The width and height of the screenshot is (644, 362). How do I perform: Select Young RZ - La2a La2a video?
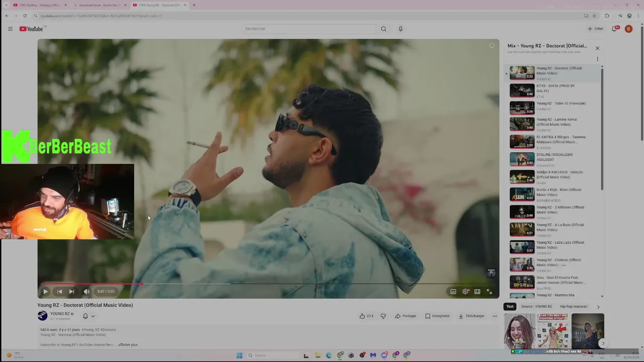coord(553,247)
